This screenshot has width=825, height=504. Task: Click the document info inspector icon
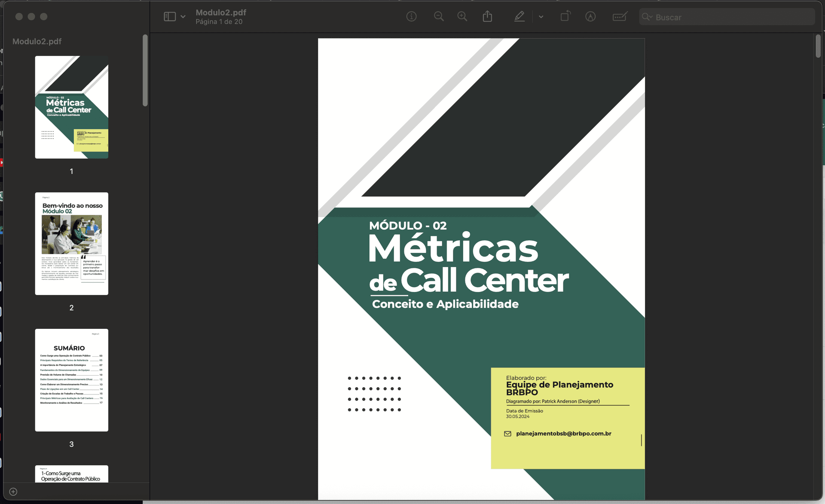click(411, 17)
